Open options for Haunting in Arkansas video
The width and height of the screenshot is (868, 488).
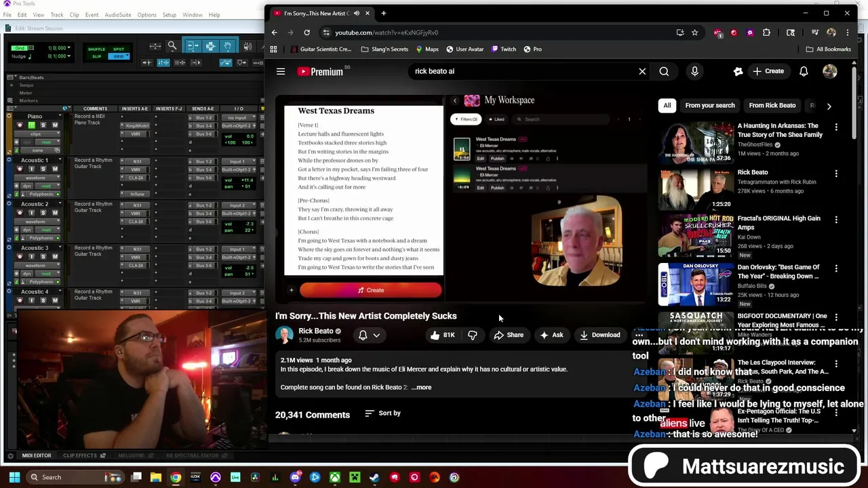click(x=836, y=127)
